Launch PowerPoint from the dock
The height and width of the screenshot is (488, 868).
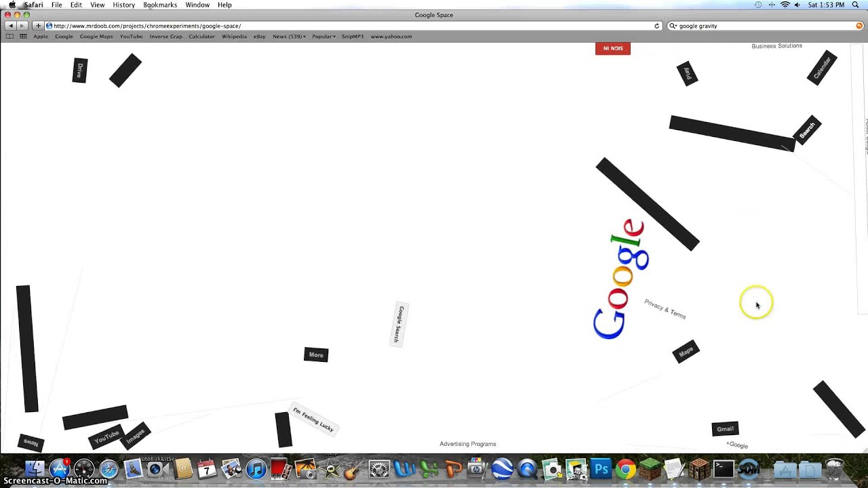tap(453, 468)
